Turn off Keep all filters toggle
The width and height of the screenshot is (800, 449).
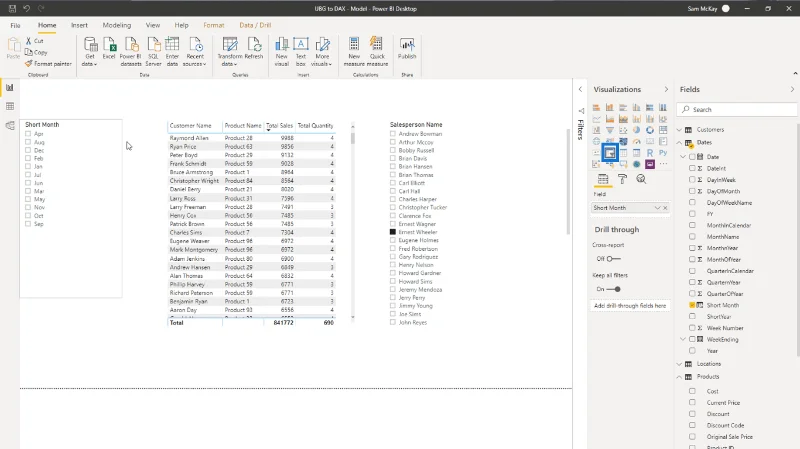[613, 289]
